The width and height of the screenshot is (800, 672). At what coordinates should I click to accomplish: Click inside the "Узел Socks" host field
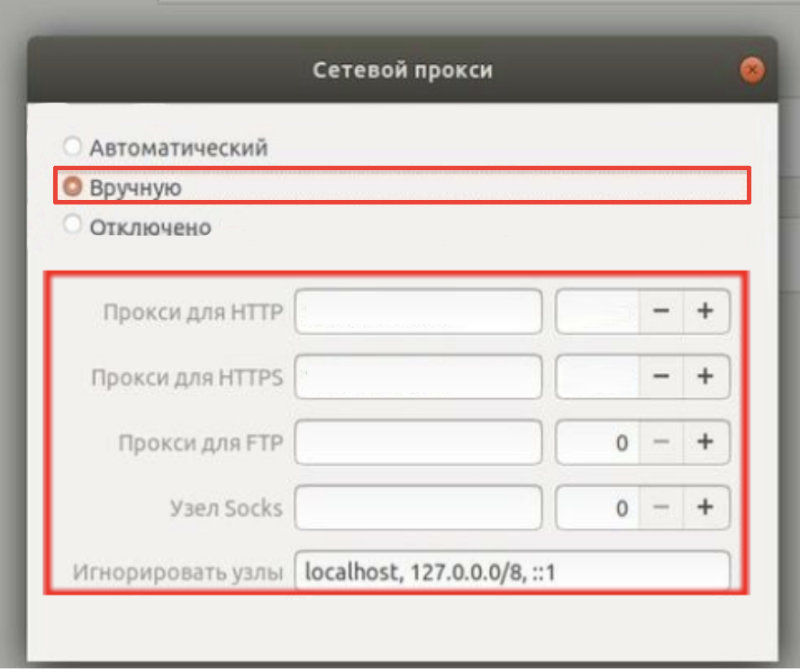pos(417,507)
